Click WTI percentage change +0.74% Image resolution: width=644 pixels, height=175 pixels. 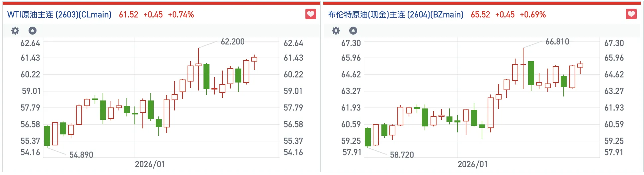(x=181, y=15)
